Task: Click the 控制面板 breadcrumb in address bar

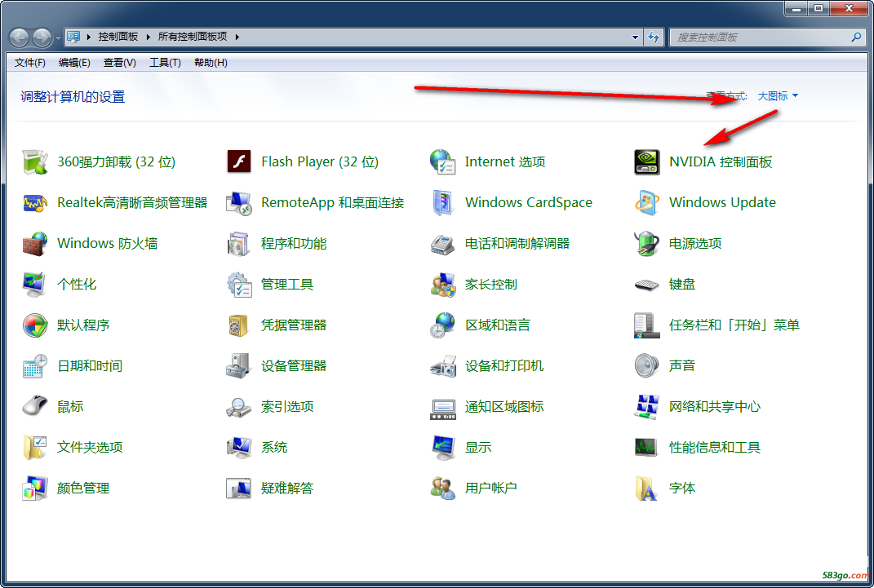Action: coord(118,37)
